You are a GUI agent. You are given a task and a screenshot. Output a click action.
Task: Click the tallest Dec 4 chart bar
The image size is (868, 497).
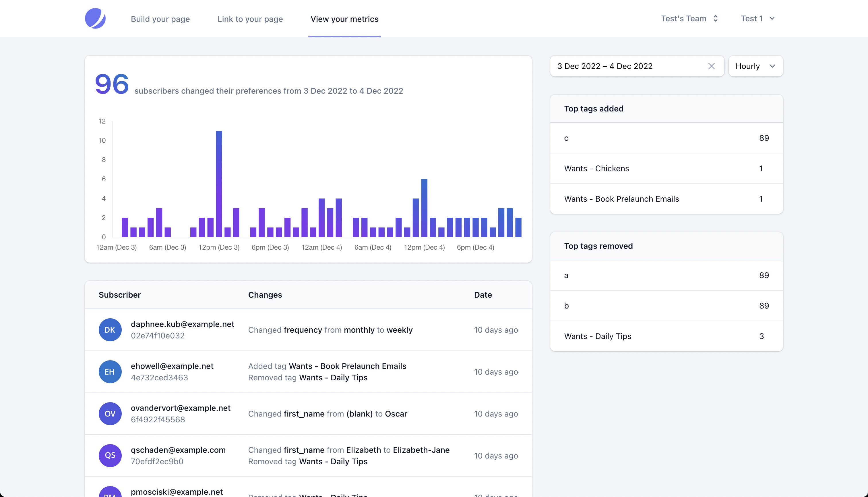pos(424,208)
